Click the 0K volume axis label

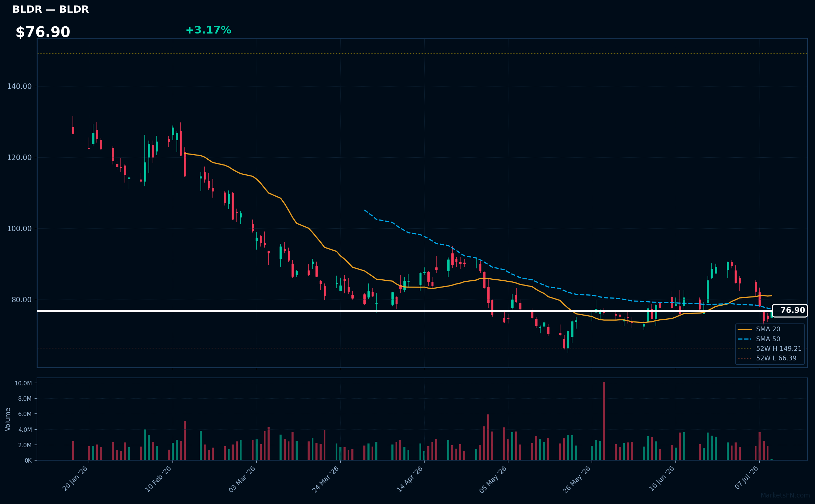click(x=28, y=461)
